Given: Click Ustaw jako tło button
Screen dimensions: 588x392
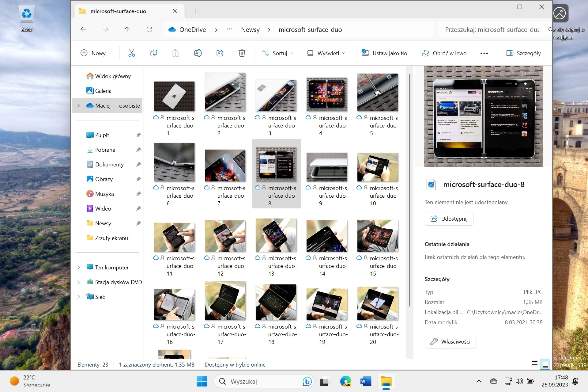Looking at the screenshot, I should point(384,53).
